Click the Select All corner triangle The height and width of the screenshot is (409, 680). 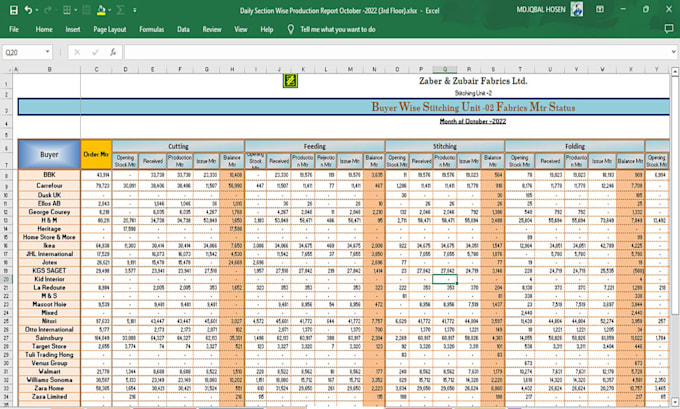[x=7, y=69]
